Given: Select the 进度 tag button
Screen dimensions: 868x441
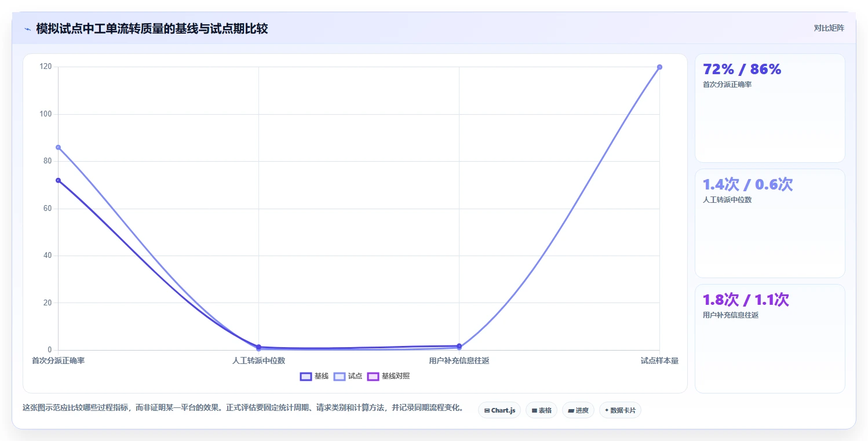Looking at the screenshot, I should [x=578, y=410].
